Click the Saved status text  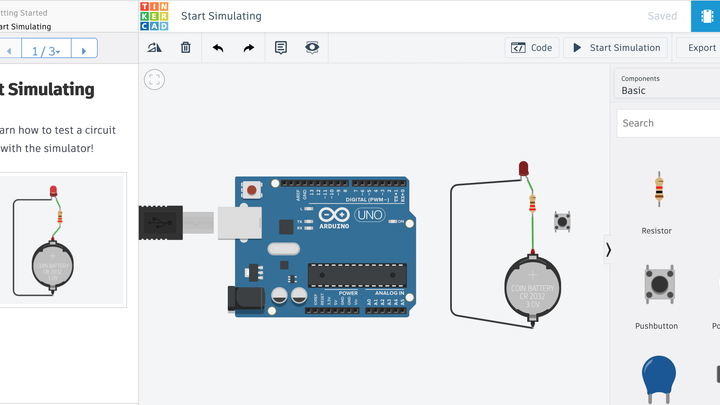pyautogui.click(x=662, y=16)
